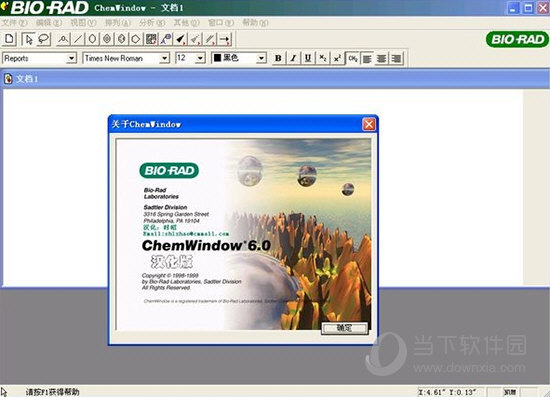550x397 pixels.
Task: Confirm the About dialog with 确定
Action: point(344,328)
